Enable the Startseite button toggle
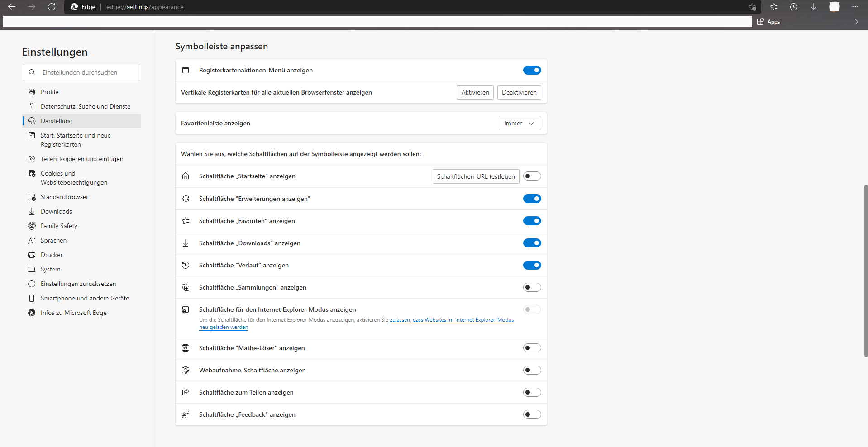Image resolution: width=868 pixels, height=447 pixels. tap(532, 176)
